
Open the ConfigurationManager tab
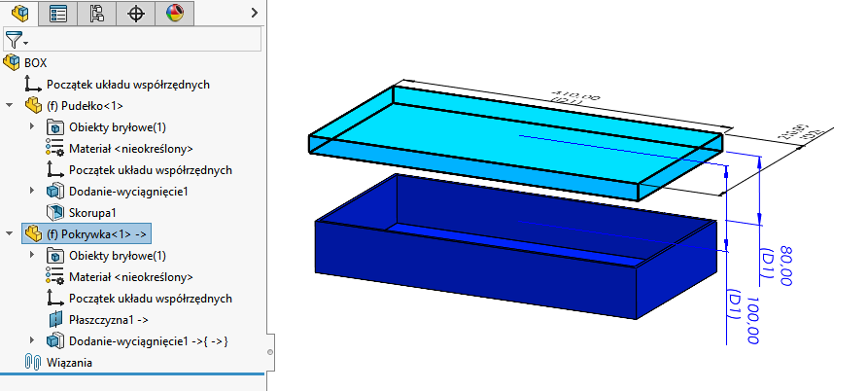click(x=96, y=14)
